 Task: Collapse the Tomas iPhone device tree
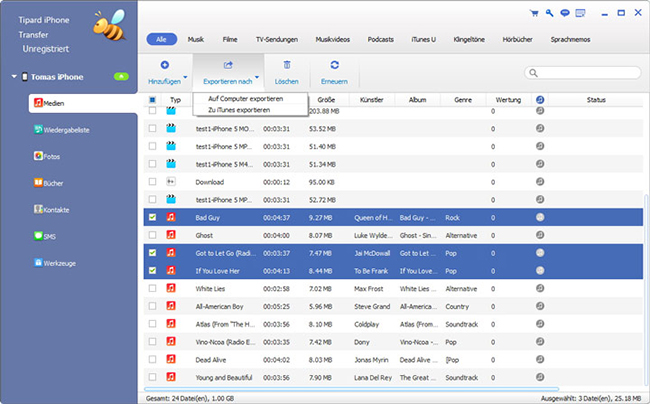[14, 77]
